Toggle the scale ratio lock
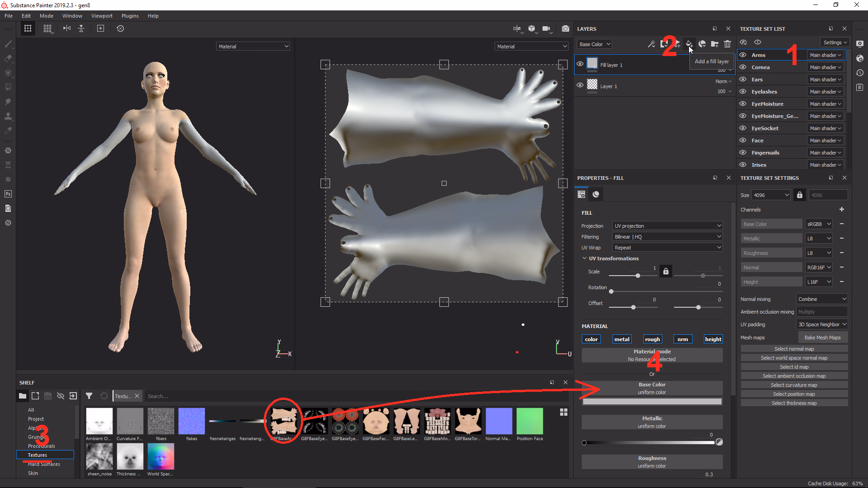Screen dimensions: 868x488 coord(666,271)
